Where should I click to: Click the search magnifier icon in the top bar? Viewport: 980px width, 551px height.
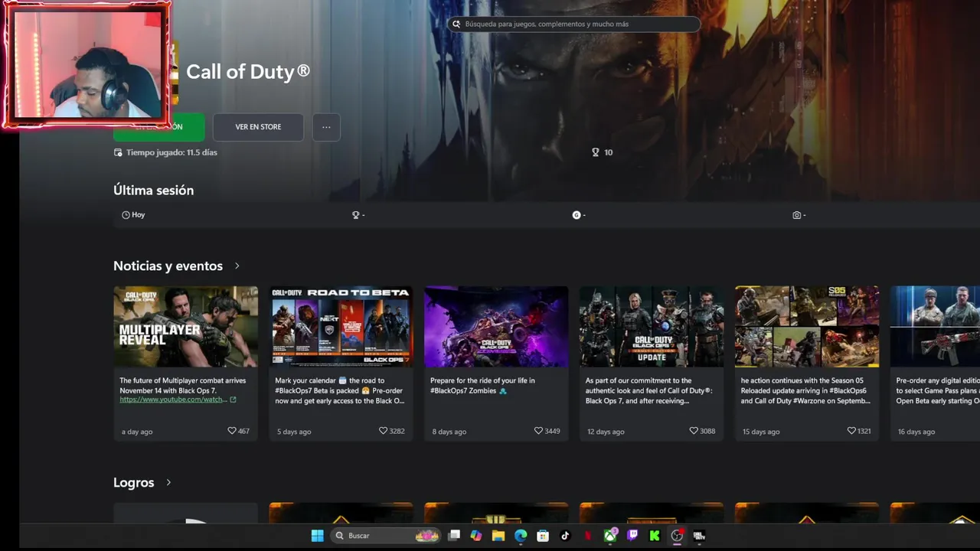(456, 24)
